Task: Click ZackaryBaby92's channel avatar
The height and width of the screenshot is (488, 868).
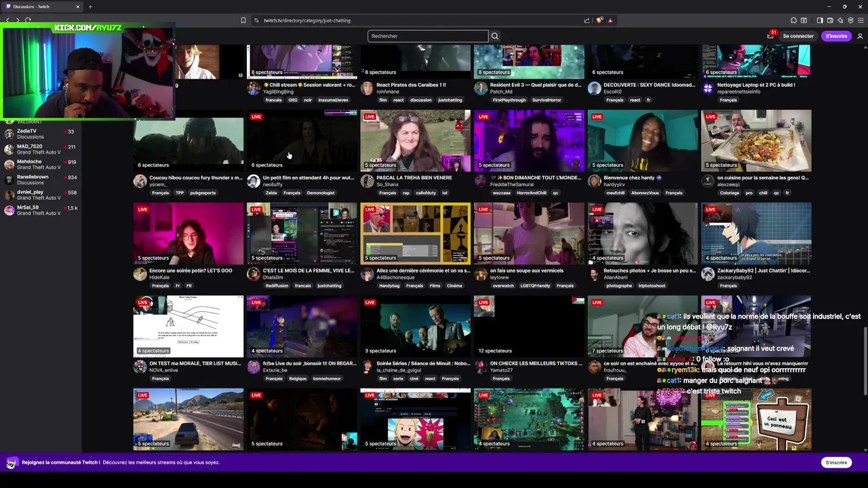Action: [708, 274]
